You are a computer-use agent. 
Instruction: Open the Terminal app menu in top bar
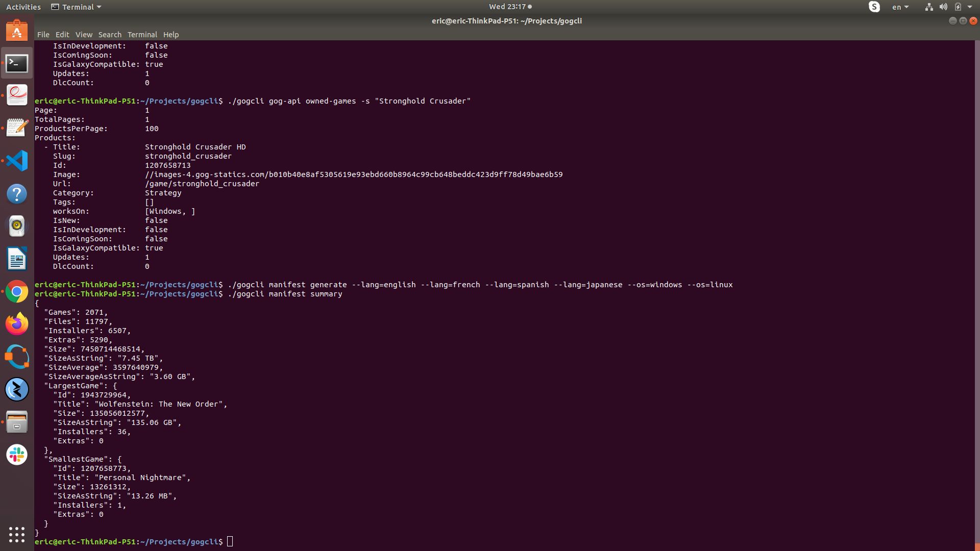(x=77, y=7)
